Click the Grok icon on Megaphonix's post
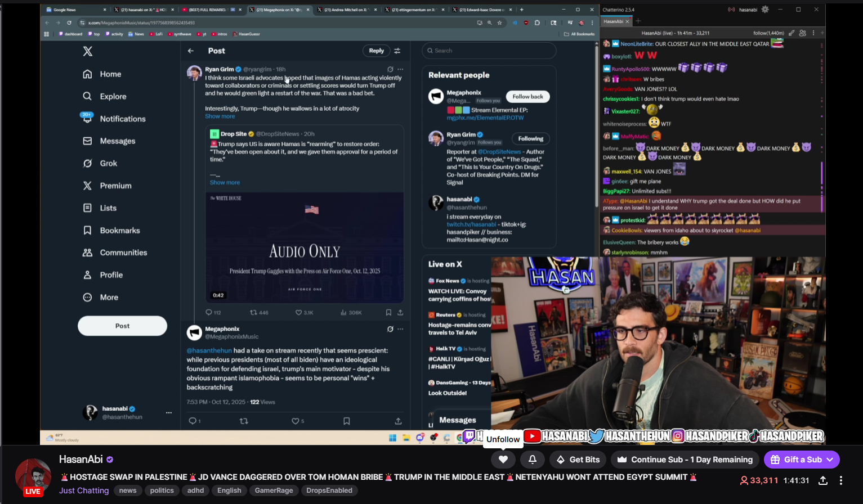The height and width of the screenshot is (504, 863). (x=390, y=329)
